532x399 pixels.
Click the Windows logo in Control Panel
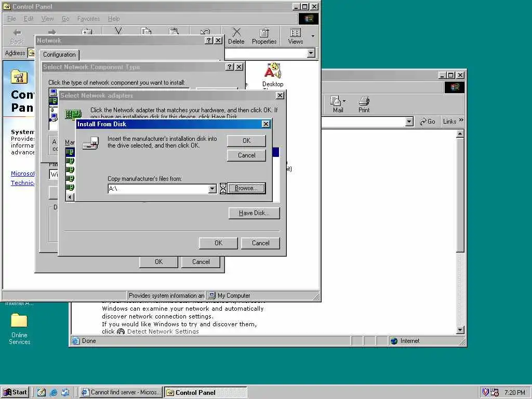309,19
